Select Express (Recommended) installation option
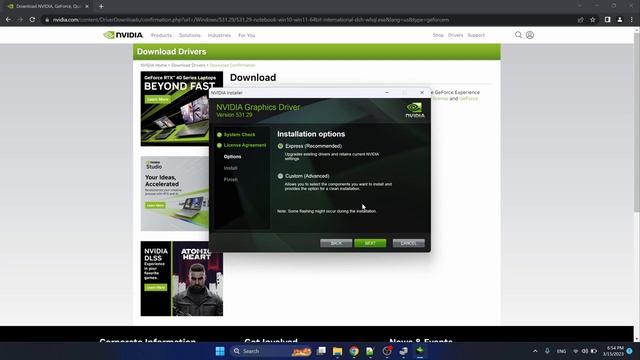 click(x=280, y=146)
